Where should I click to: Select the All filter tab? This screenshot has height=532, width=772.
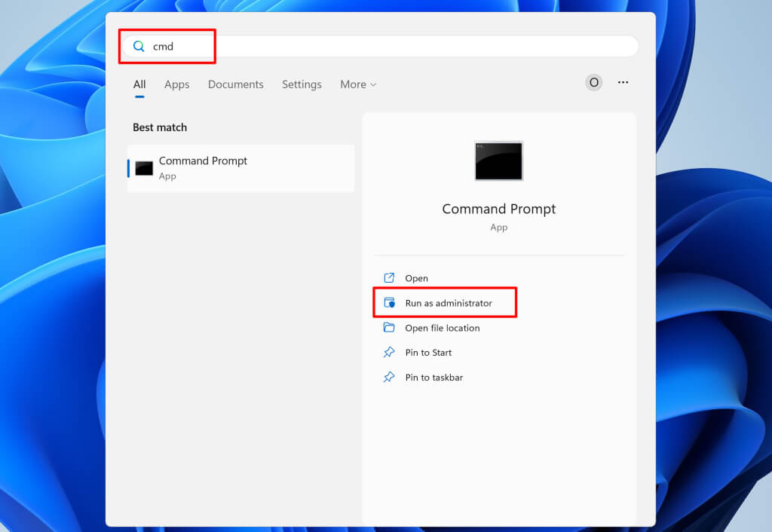pyautogui.click(x=139, y=84)
